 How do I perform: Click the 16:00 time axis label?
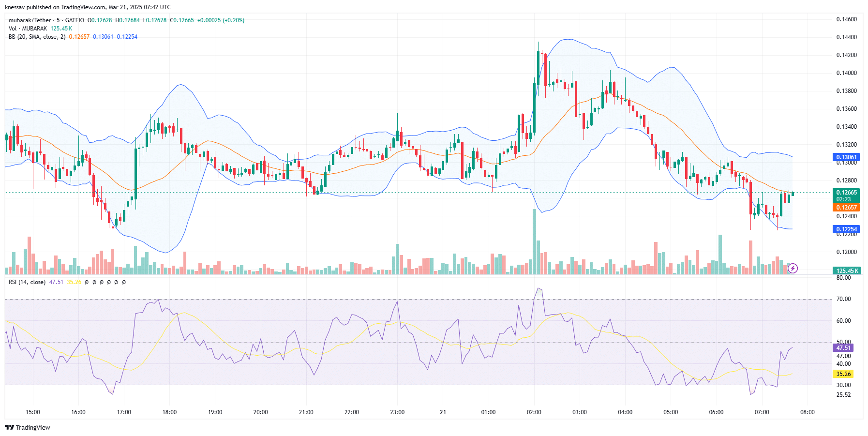point(78,412)
